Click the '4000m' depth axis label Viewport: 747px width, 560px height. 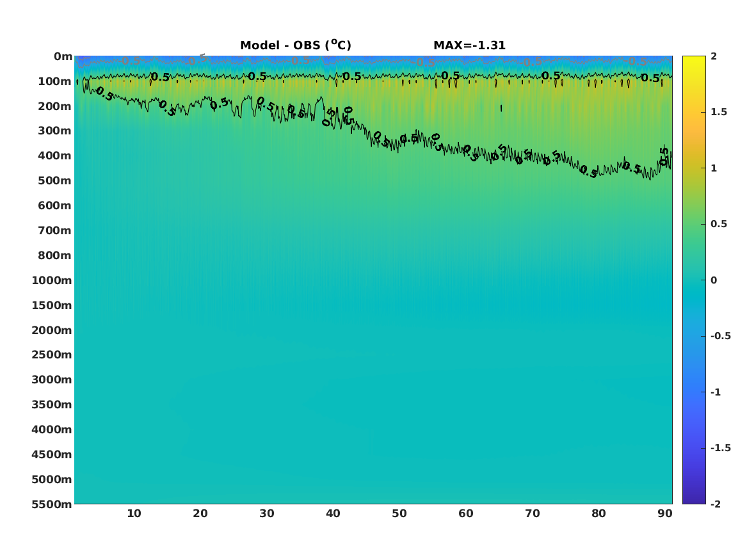click(52, 429)
